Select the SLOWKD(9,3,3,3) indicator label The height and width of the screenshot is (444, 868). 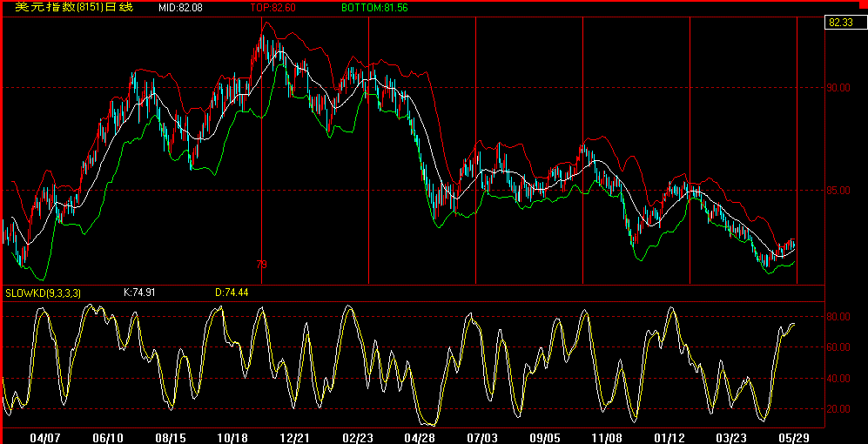[44, 293]
